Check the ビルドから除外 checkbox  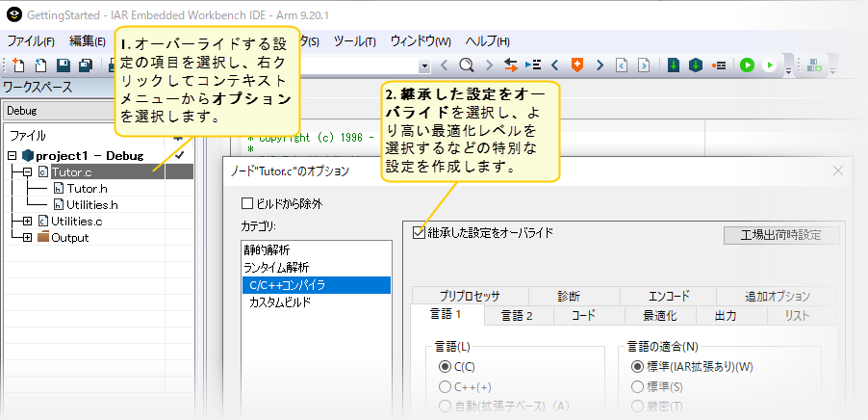click(247, 203)
